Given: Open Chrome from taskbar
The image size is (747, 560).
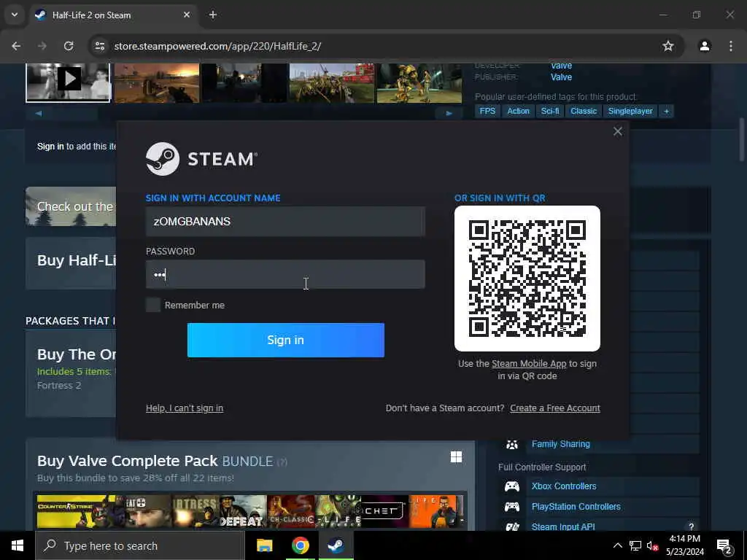Looking at the screenshot, I should coord(300,545).
